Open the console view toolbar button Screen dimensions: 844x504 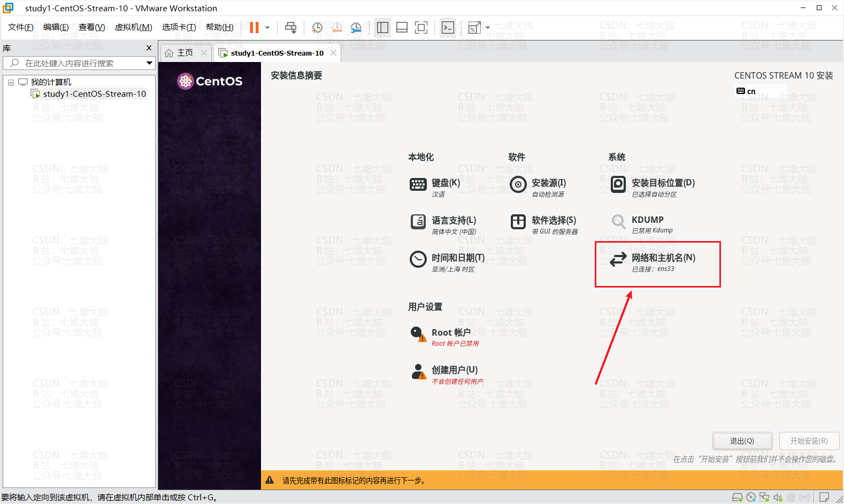pos(448,27)
